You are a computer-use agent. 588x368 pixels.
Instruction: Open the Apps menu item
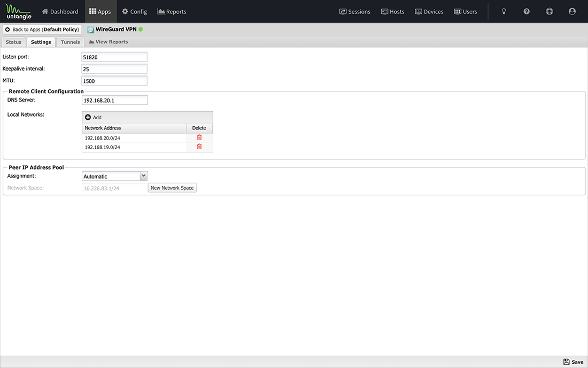tap(100, 12)
